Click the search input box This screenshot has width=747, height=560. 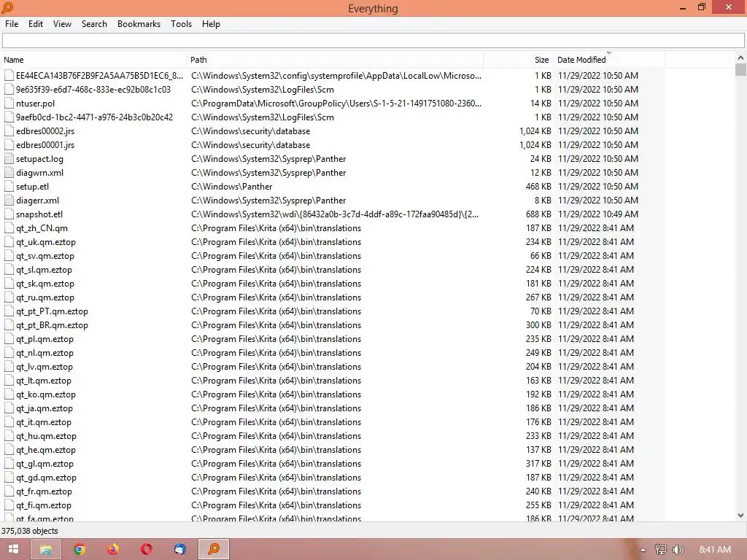373,41
